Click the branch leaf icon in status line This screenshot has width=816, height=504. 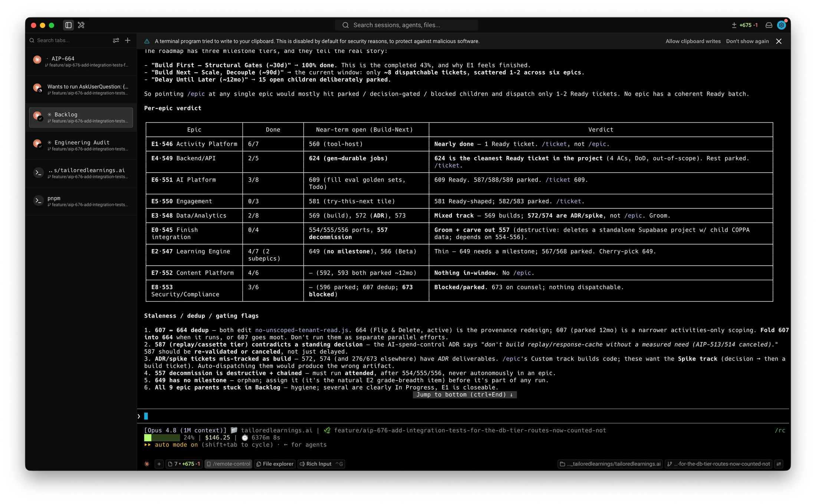(327, 430)
